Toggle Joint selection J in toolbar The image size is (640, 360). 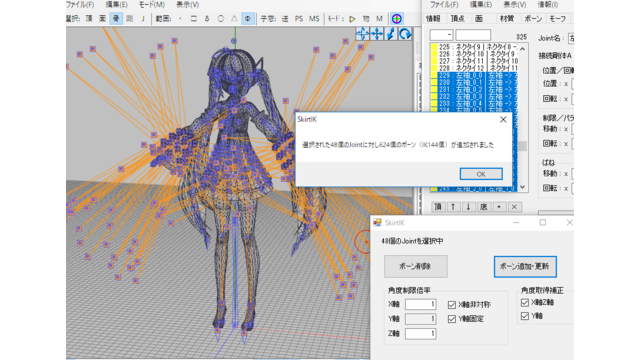[143, 19]
